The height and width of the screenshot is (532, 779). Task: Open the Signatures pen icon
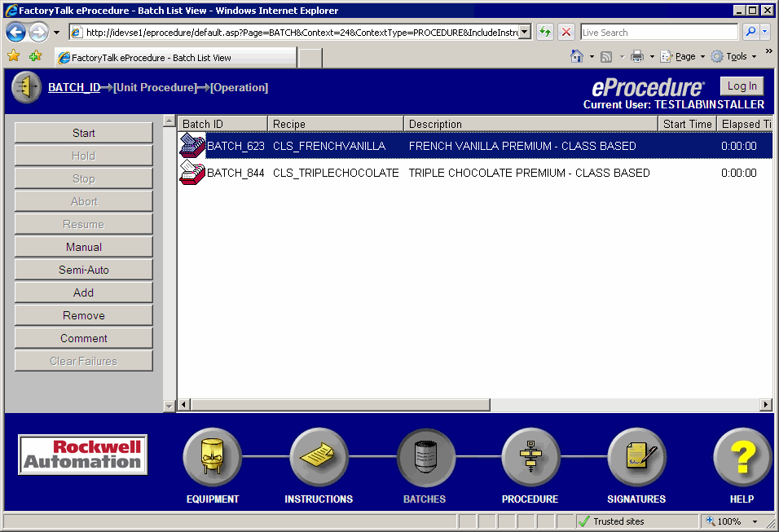[637, 457]
